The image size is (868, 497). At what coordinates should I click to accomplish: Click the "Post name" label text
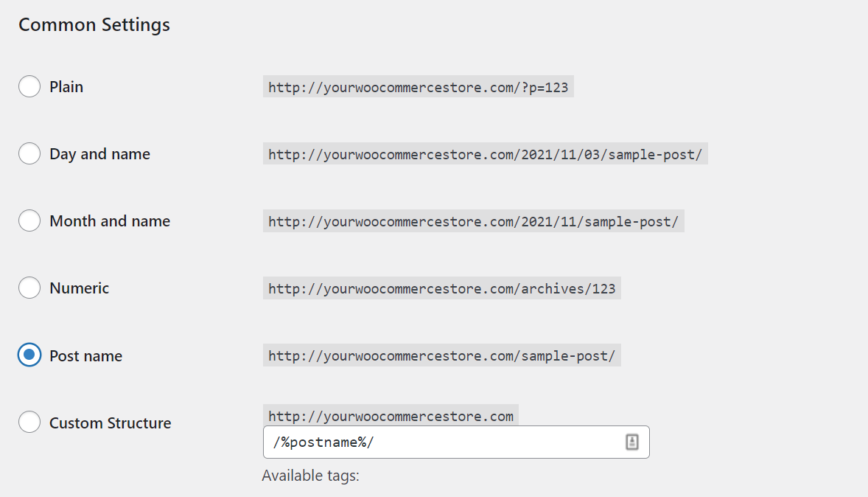point(85,356)
